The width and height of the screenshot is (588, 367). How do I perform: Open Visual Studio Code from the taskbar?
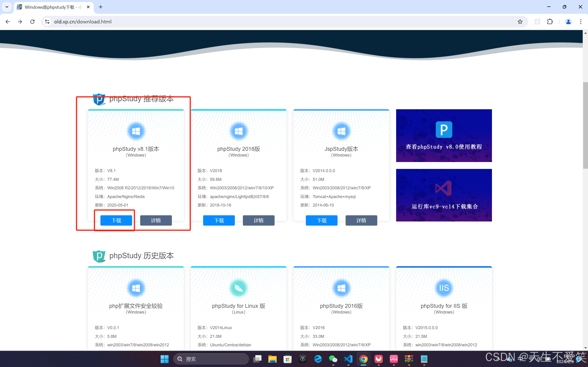tap(348, 359)
